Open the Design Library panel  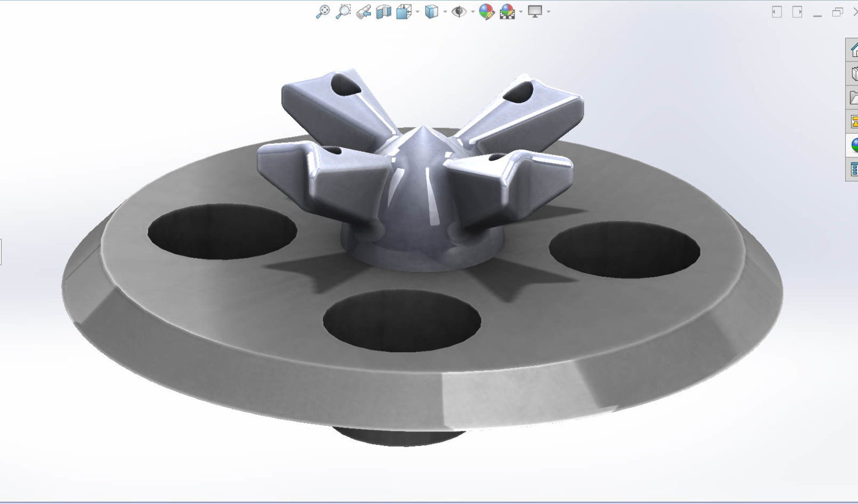[x=854, y=73]
